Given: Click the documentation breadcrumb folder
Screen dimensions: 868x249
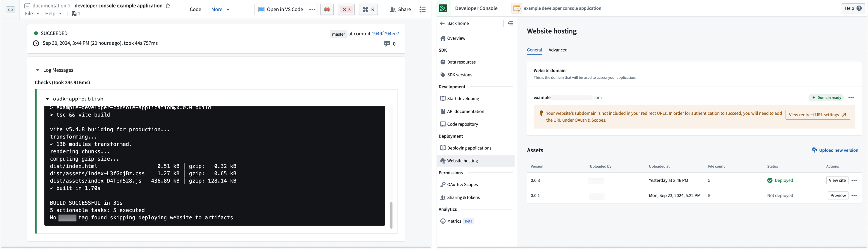Looking at the screenshot, I should click(46, 6).
